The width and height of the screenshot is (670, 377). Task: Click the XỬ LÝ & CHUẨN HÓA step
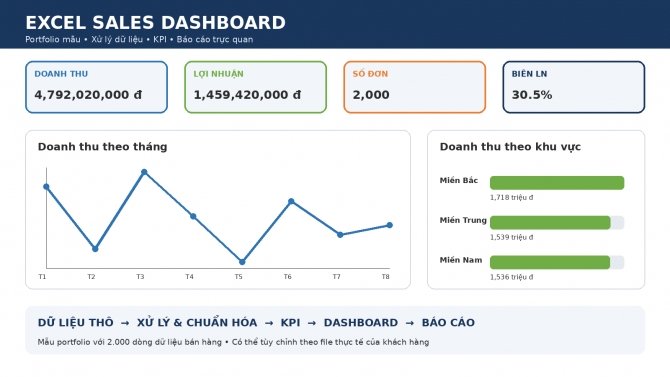[x=197, y=323]
